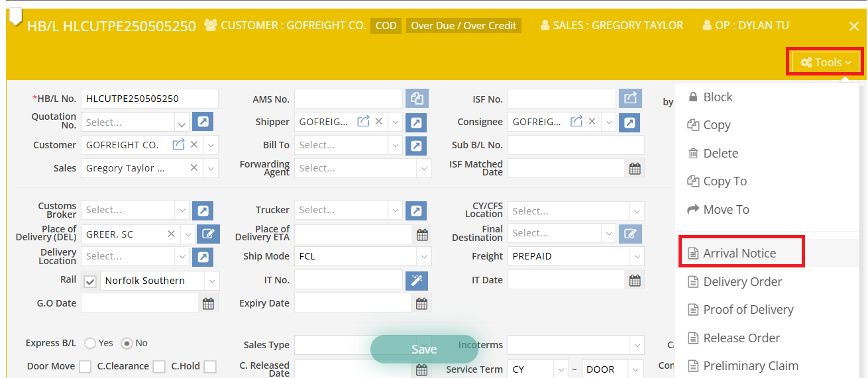
Task: Open the Trucker link arrow button
Action: click(416, 211)
